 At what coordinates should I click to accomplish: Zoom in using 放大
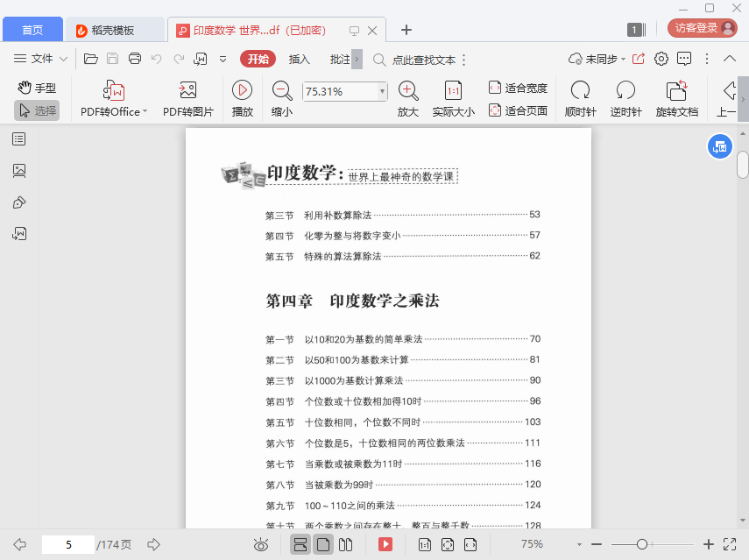click(408, 98)
